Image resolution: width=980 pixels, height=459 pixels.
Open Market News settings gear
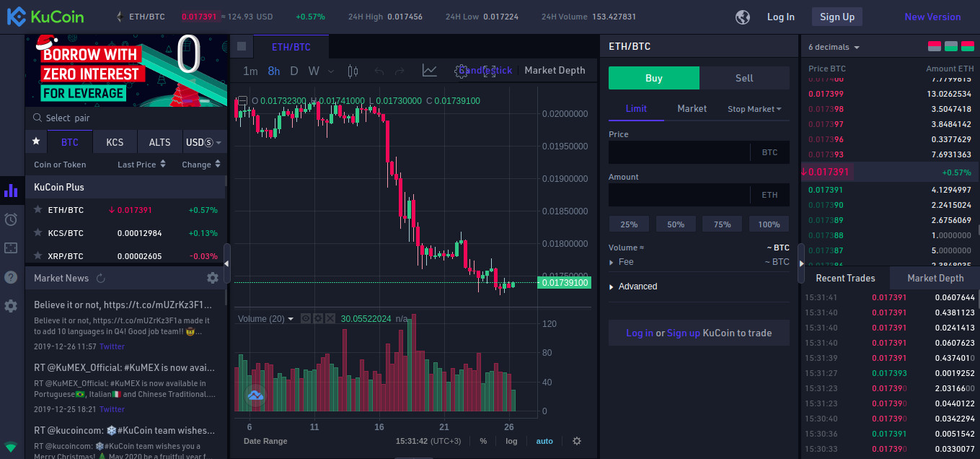tap(213, 278)
